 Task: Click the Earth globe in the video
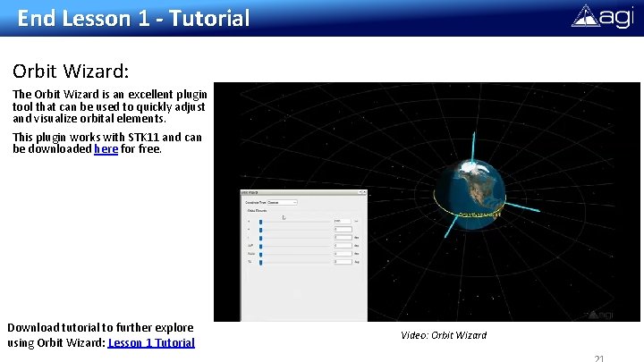pos(470,195)
